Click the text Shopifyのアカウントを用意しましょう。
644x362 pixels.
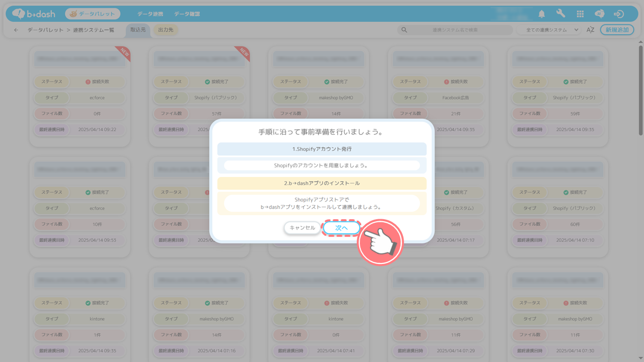tap(322, 165)
